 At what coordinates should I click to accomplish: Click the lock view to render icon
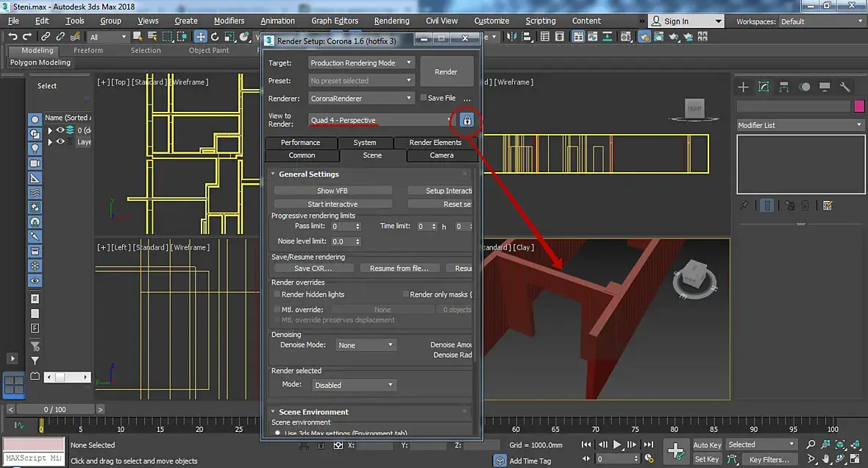coord(466,120)
